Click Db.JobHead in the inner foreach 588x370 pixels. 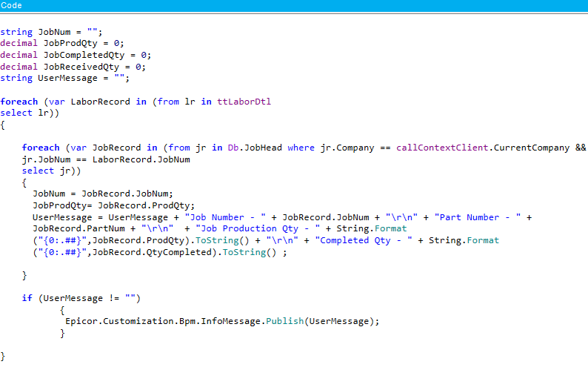pyautogui.click(x=255, y=148)
